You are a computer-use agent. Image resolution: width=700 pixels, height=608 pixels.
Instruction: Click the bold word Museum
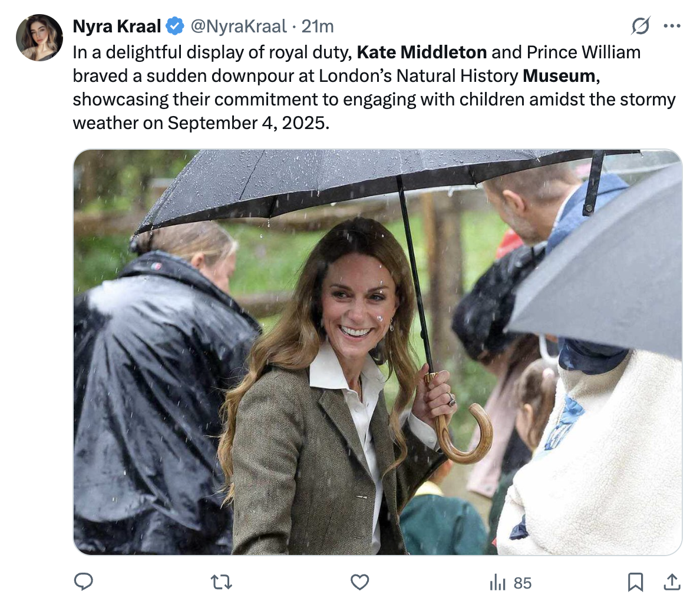coord(559,76)
